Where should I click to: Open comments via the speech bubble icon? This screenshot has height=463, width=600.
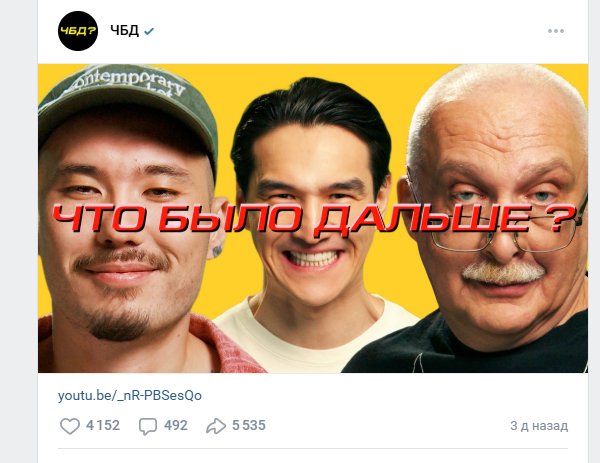coord(148,426)
